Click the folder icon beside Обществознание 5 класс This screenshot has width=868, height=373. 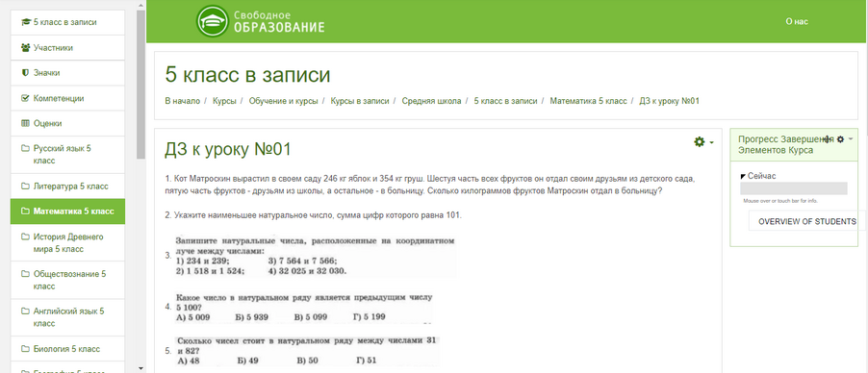pyautogui.click(x=25, y=273)
